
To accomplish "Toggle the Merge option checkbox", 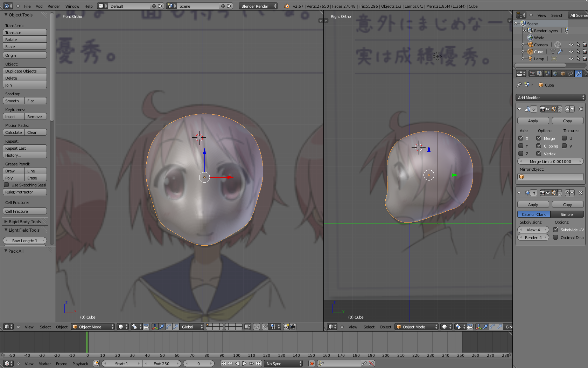I will [539, 138].
